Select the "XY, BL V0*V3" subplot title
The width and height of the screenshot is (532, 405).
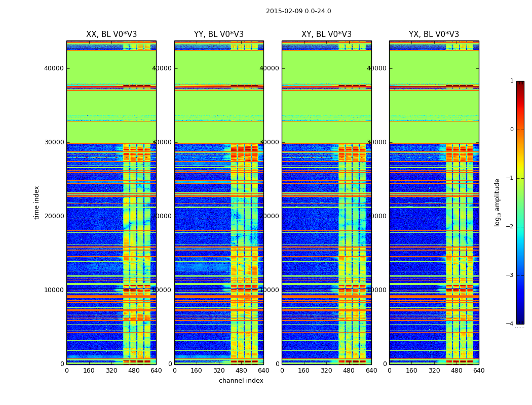pyautogui.click(x=326, y=34)
